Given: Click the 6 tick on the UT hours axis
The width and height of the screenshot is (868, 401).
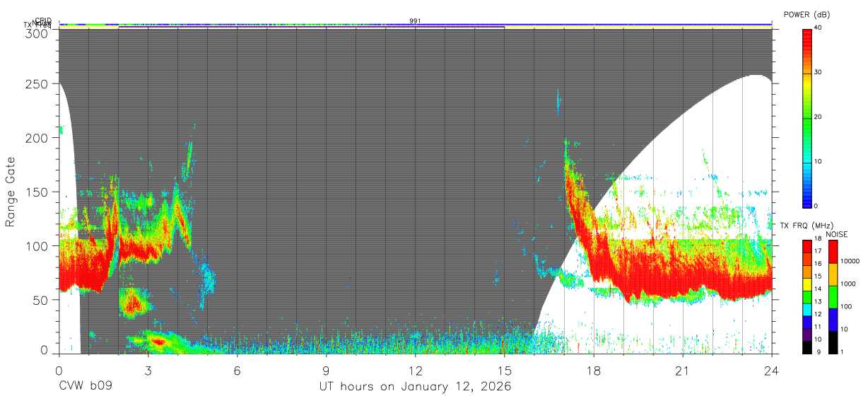Looking at the screenshot, I should click(x=237, y=370).
